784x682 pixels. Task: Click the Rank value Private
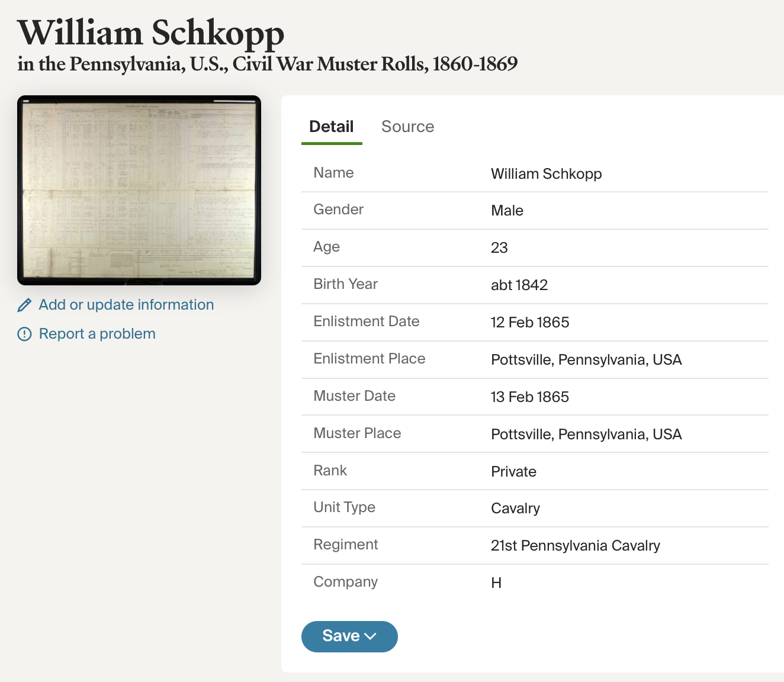coord(513,471)
